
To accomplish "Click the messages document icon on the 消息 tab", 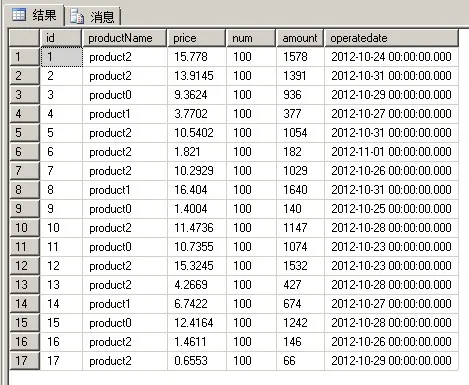I will click(77, 16).
